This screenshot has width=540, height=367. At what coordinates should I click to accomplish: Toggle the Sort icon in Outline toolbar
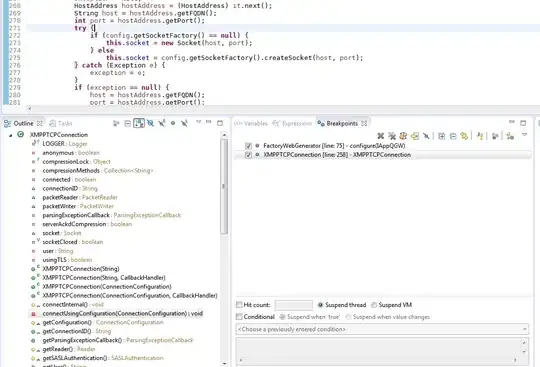pos(139,123)
